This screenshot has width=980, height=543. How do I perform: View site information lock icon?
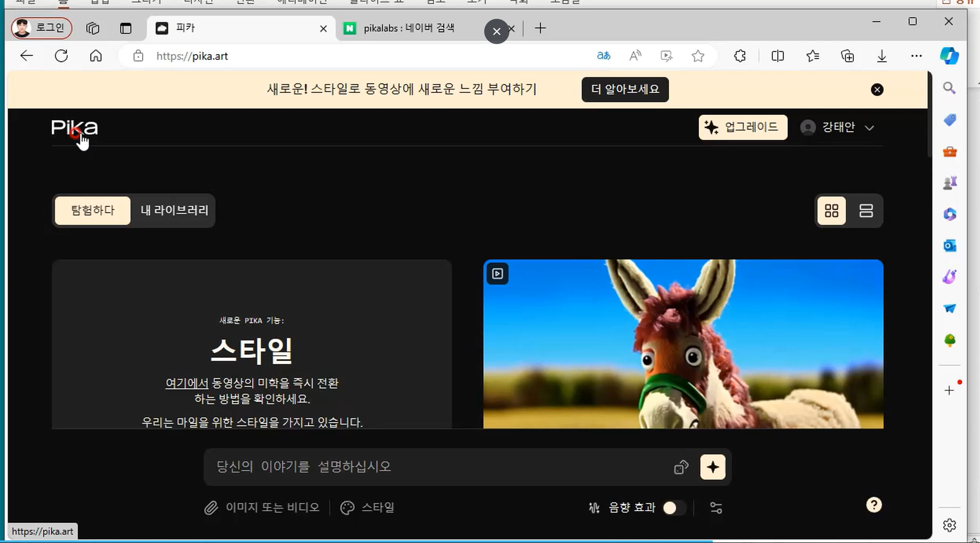(138, 56)
